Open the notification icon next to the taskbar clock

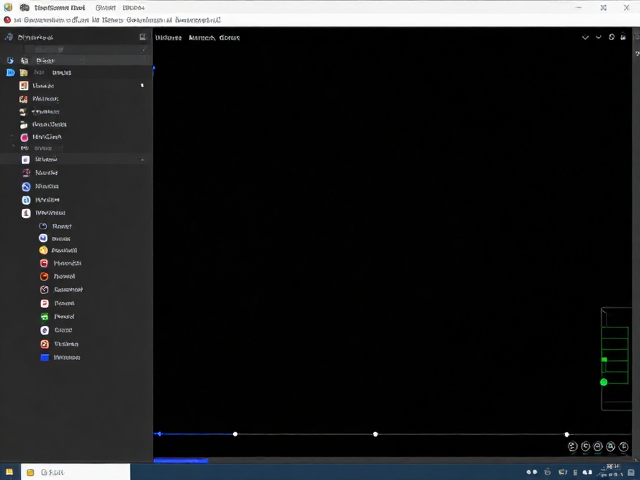pyautogui.click(x=631, y=472)
